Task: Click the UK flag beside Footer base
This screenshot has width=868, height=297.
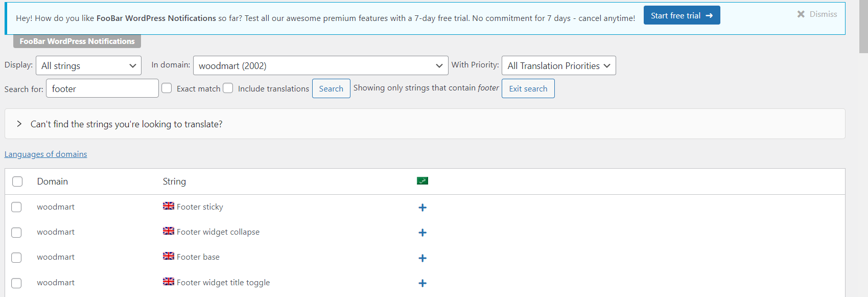Action: [x=169, y=256]
